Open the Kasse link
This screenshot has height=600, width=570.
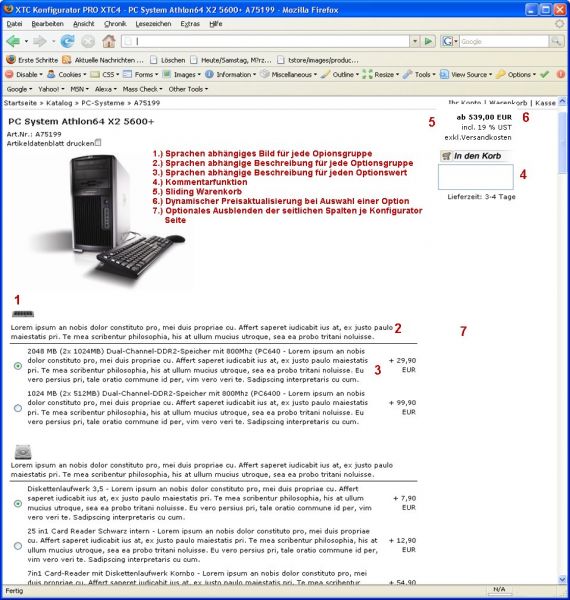coord(546,103)
